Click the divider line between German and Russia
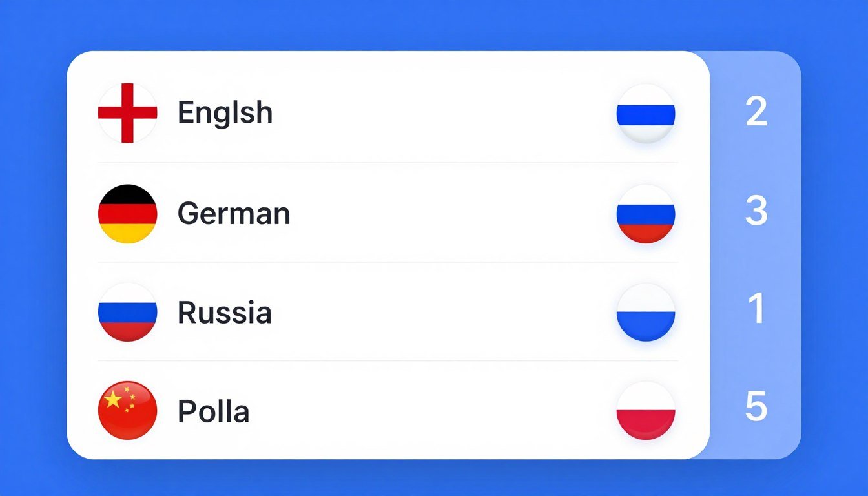The width and height of the screenshot is (868, 496). point(387,262)
